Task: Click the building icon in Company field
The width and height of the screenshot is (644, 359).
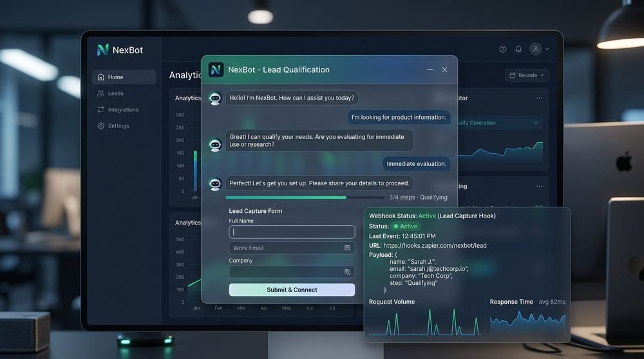Action: [348, 272]
